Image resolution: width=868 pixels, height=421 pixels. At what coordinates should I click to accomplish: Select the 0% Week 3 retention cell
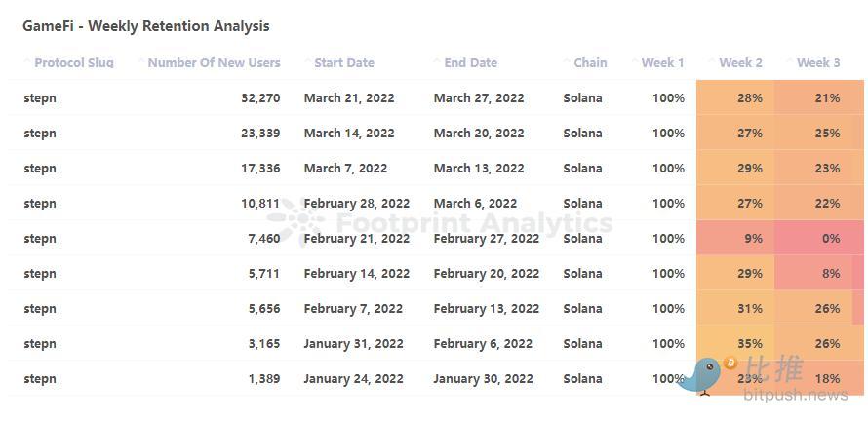tap(830, 238)
